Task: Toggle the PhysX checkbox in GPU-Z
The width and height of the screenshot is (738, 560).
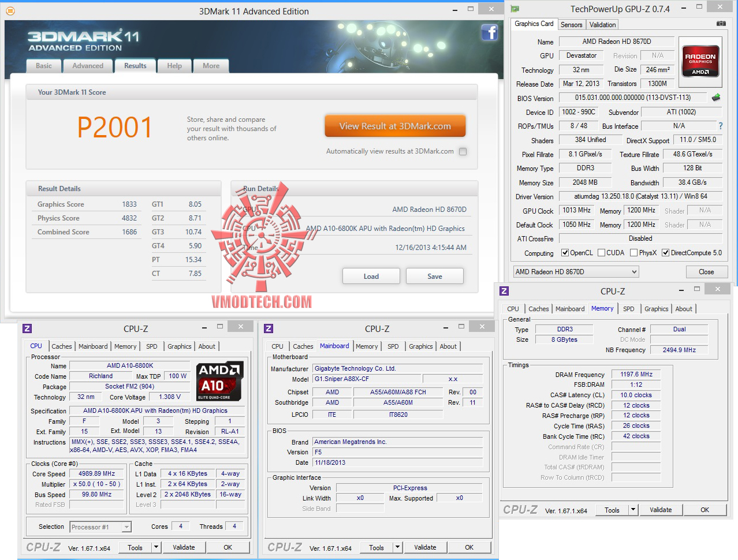Action: coord(633,253)
